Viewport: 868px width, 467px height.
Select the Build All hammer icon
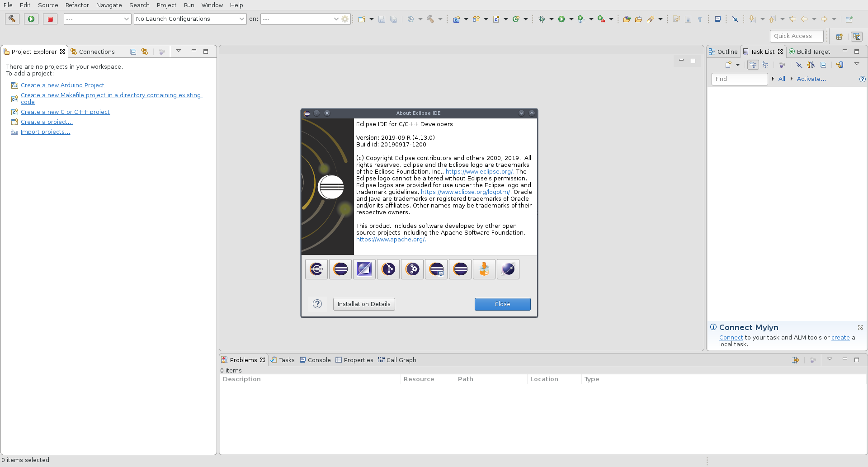click(431, 19)
